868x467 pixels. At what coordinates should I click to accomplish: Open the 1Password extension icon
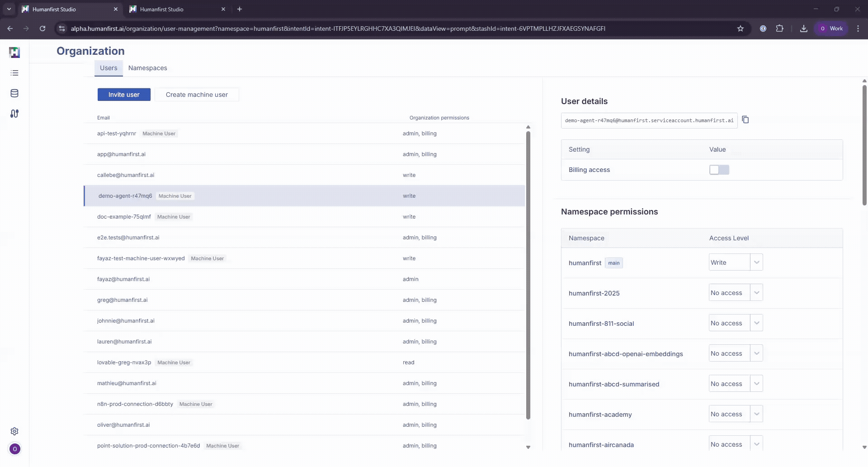[763, 28]
